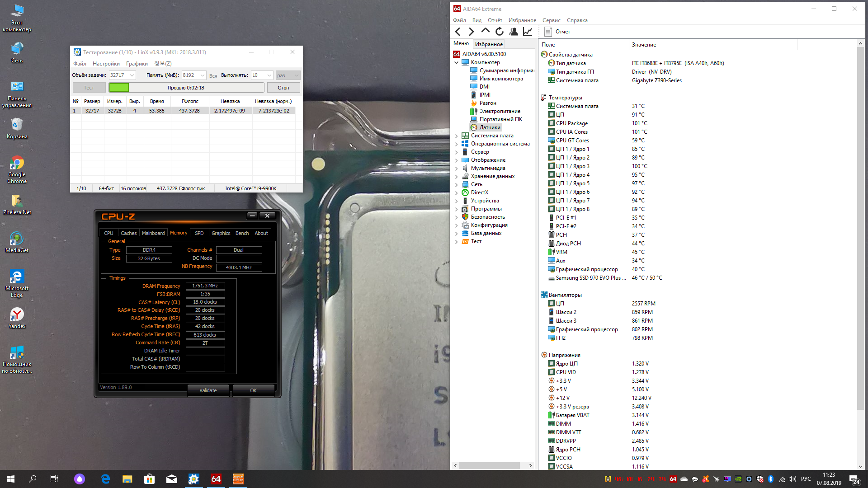
Task: Select the Разгон item in tree
Action: (487, 103)
